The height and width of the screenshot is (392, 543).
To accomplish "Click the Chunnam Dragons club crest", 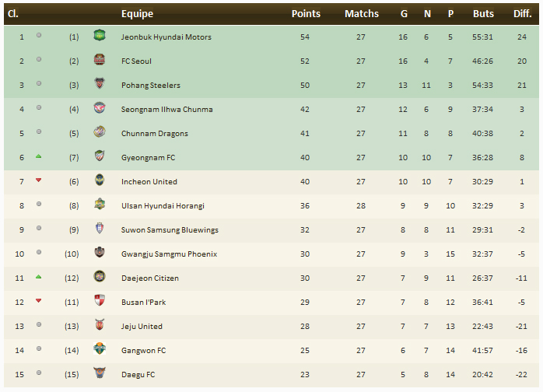I will pyautogui.click(x=100, y=133).
